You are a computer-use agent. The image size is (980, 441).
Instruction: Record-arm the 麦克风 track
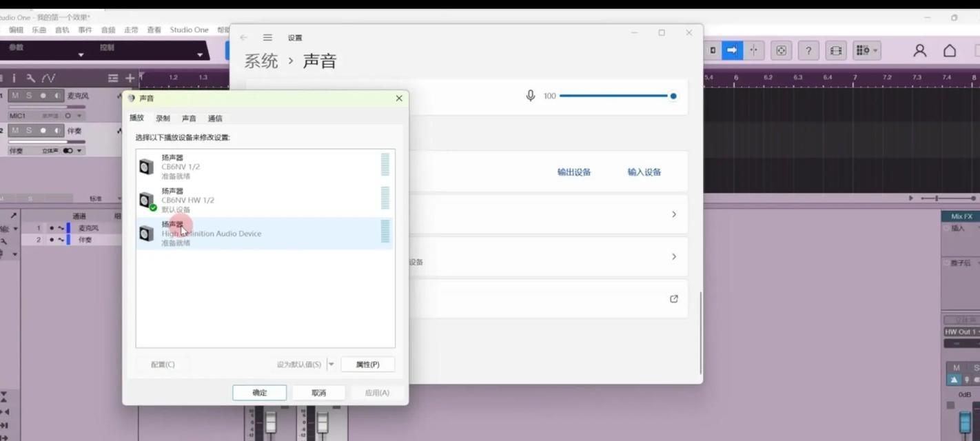[x=43, y=95]
